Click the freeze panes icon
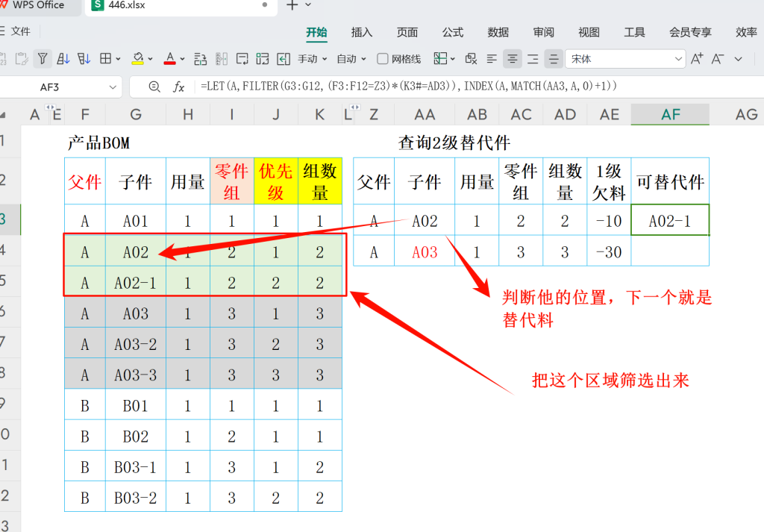This screenshot has width=764, height=532. pos(440,59)
